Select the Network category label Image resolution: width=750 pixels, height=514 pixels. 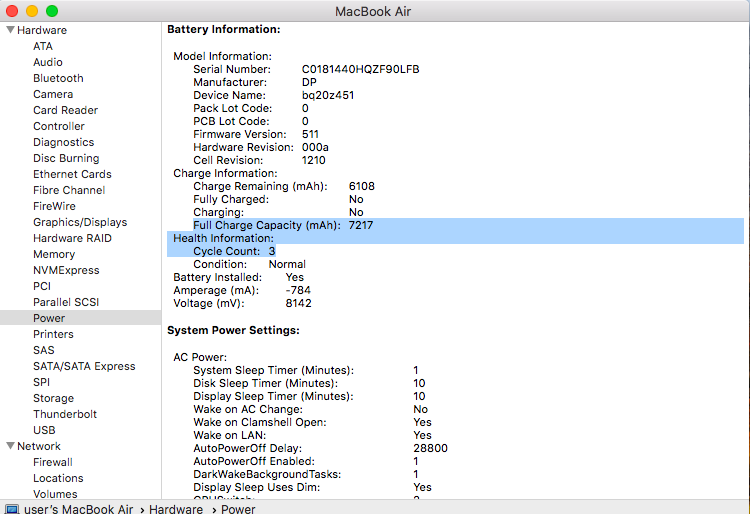[39, 446]
